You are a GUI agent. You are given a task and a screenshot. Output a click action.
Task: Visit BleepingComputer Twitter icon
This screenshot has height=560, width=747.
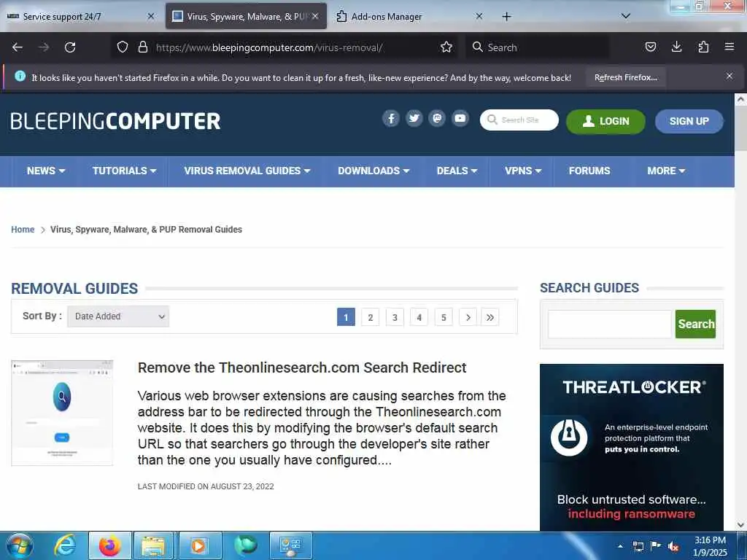414,118
